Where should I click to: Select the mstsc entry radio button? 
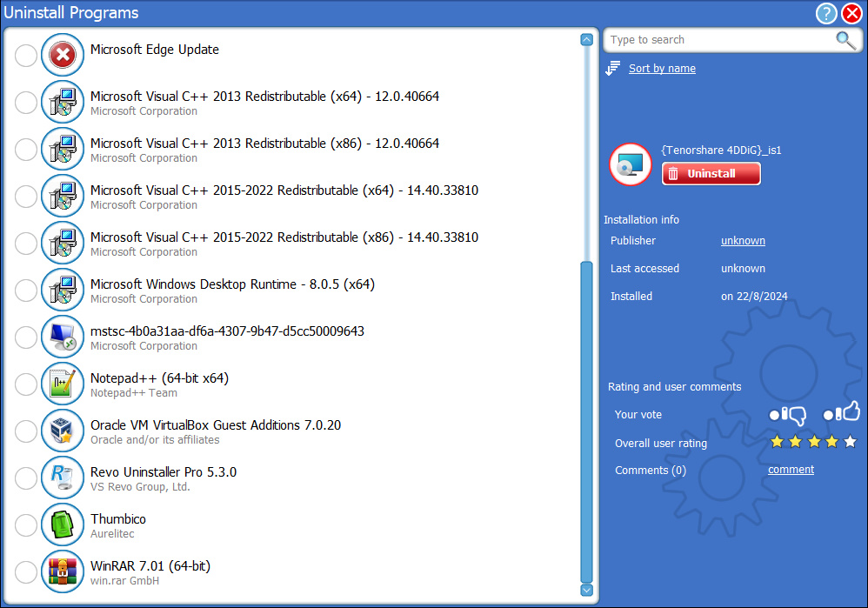coord(26,337)
